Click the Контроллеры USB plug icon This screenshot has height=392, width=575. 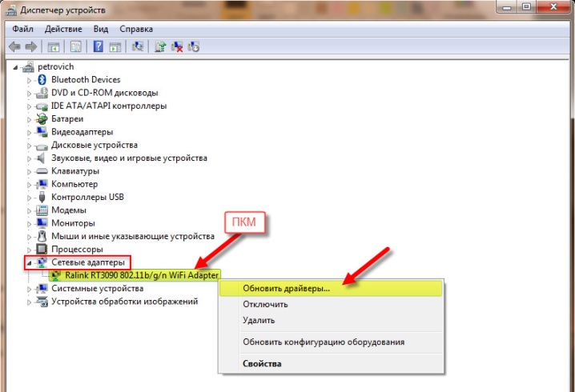(42, 197)
